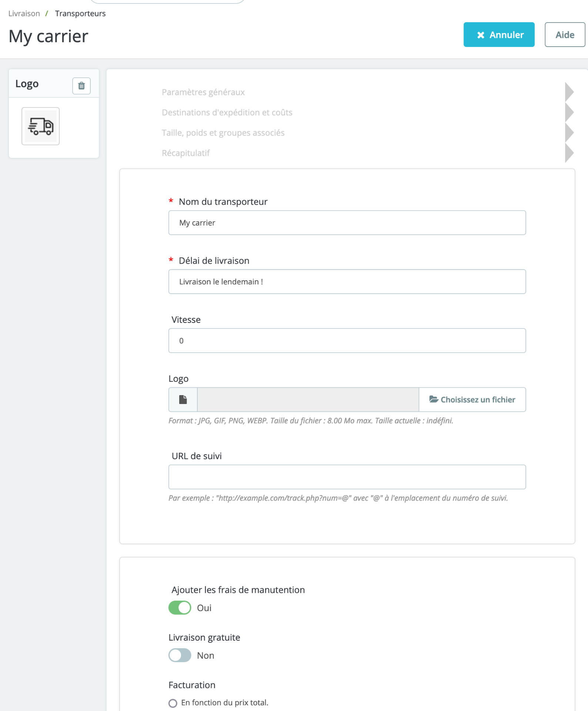Open the Aide help button
Screen dimensions: 588x711
click(x=565, y=35)
